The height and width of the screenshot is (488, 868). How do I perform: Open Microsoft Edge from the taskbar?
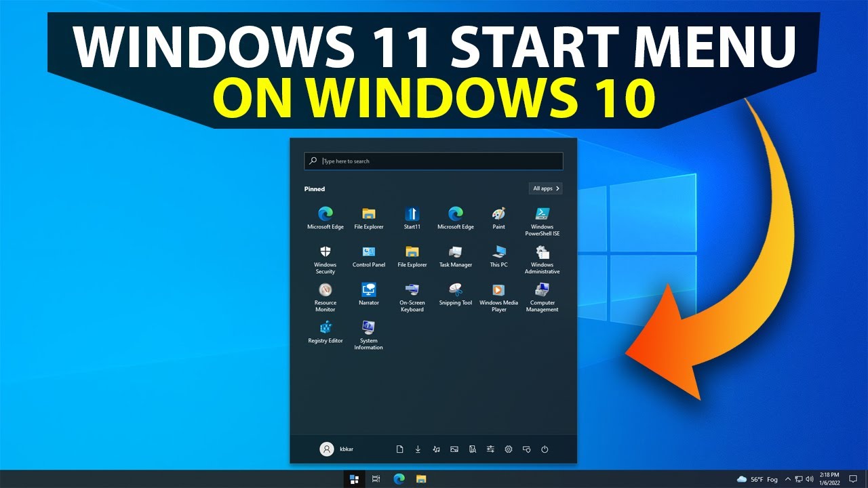[399, 479]
